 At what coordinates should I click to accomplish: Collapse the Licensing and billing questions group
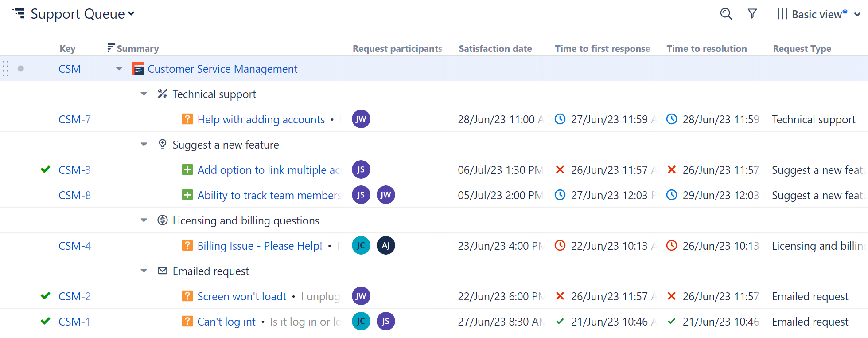pos(144,220)
